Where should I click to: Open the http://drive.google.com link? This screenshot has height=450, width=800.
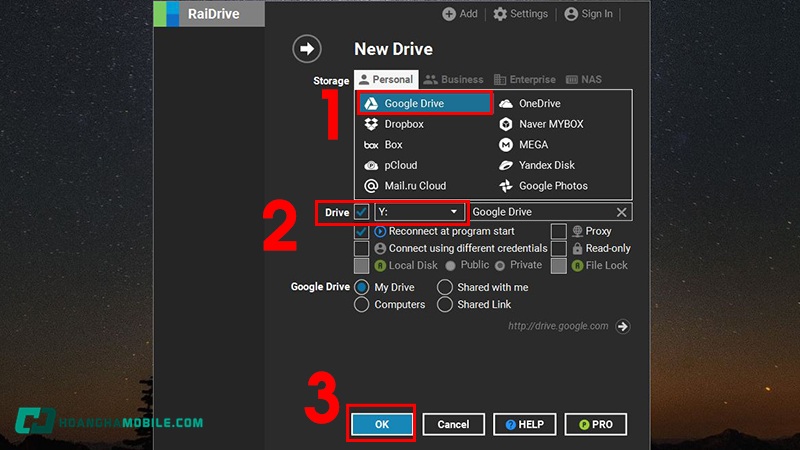[558, 326]
